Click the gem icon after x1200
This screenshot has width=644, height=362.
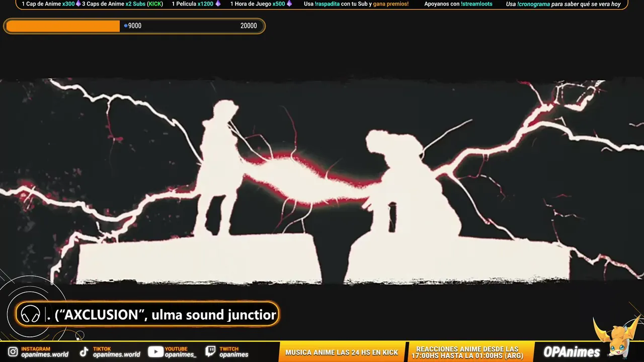point(217,4)
